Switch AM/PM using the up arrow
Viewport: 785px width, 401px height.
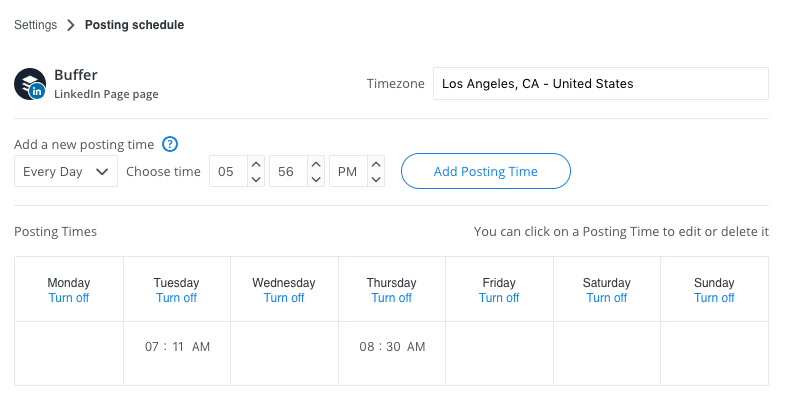pos(376,164)
